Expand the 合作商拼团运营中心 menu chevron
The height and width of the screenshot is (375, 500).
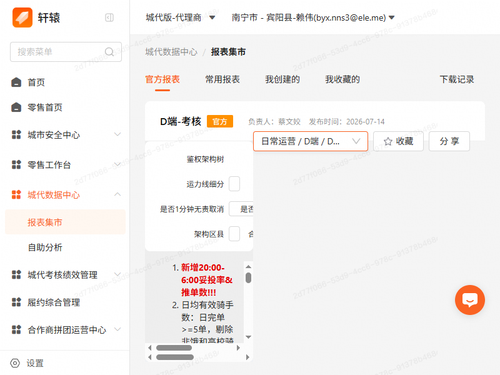coord(117,329)
